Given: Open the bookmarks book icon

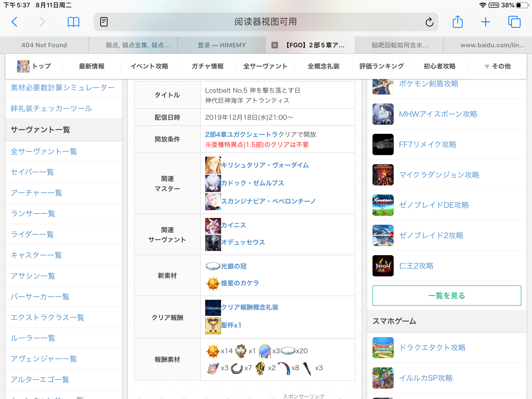Looking at the screenshot, I should coord(74,22).
